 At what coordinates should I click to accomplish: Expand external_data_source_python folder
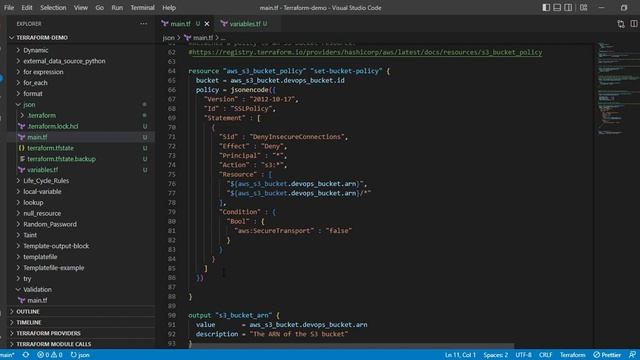(82, 61)
